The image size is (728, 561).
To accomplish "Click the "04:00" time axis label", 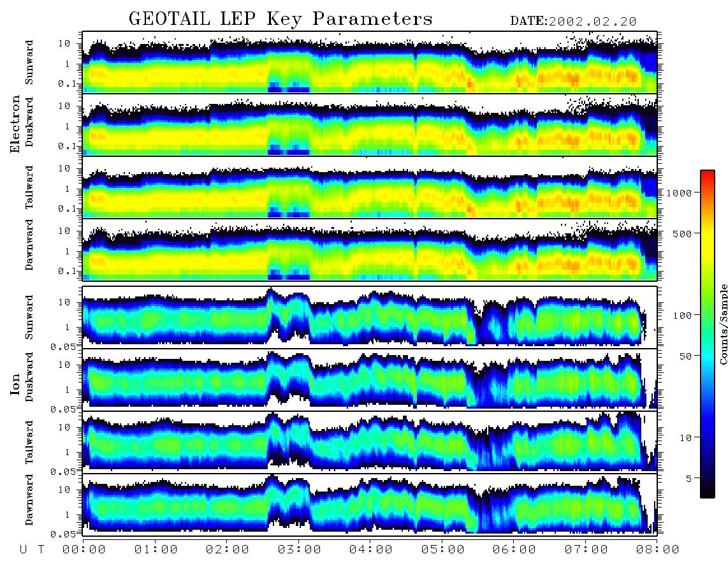I will click(x=371, y=550).
